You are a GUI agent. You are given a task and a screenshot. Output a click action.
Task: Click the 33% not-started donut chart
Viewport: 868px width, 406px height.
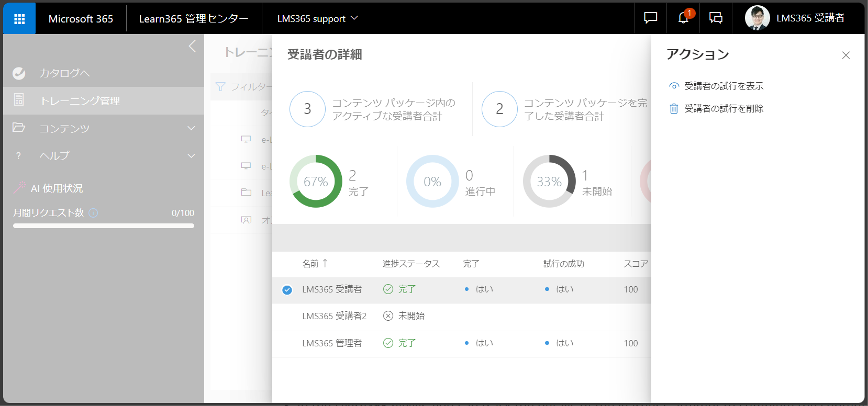click(x=549, y=182)
